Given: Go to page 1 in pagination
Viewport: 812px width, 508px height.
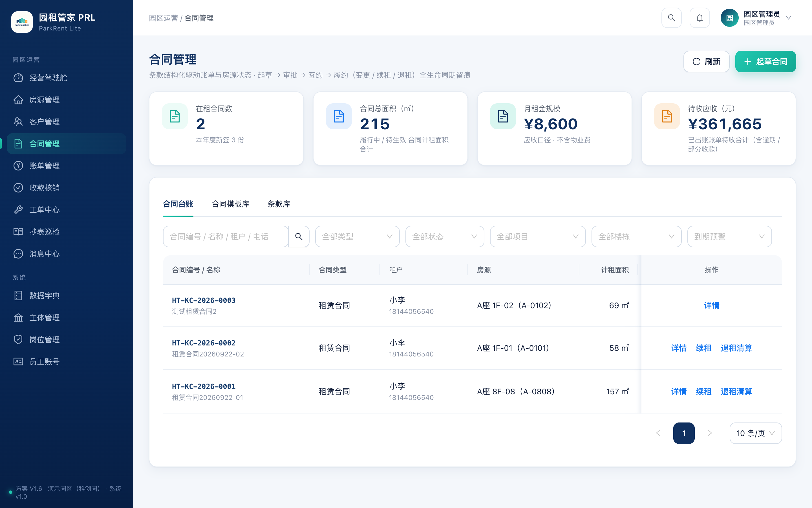Looking at the screenshot, I should pos(684,433).
